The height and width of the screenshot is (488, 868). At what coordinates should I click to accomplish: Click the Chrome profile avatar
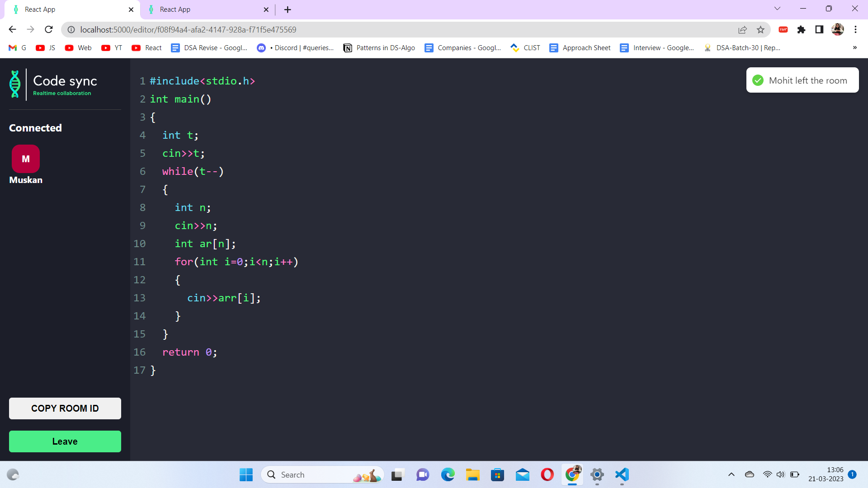(838, 29)
